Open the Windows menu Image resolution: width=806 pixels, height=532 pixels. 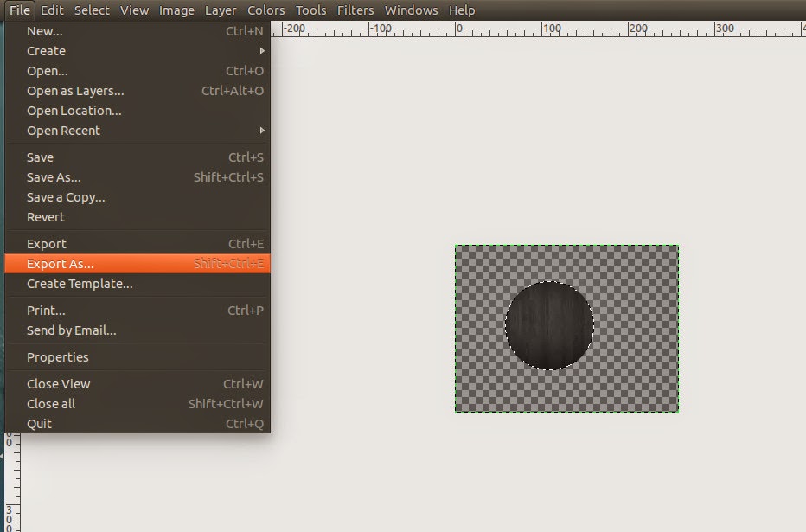pyautogui.click(x=411, y=10)
